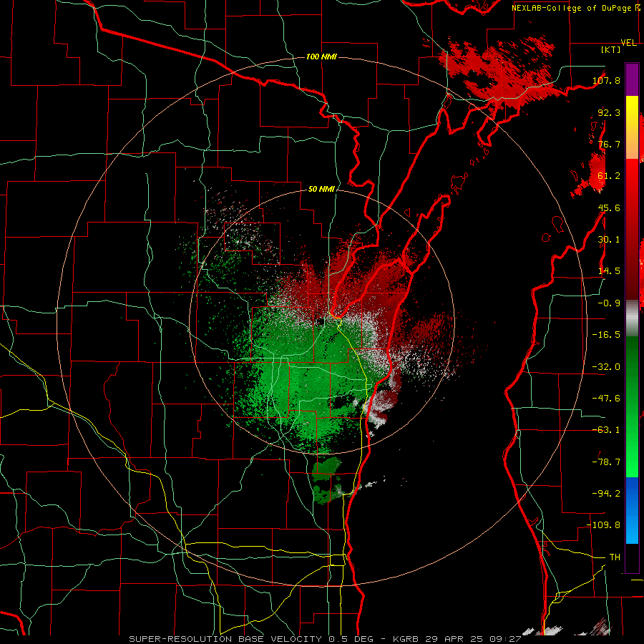Viewport: 644px width, 644px height.
Task: Click the 09:27 timestamp in the caption
Action: 506,639
